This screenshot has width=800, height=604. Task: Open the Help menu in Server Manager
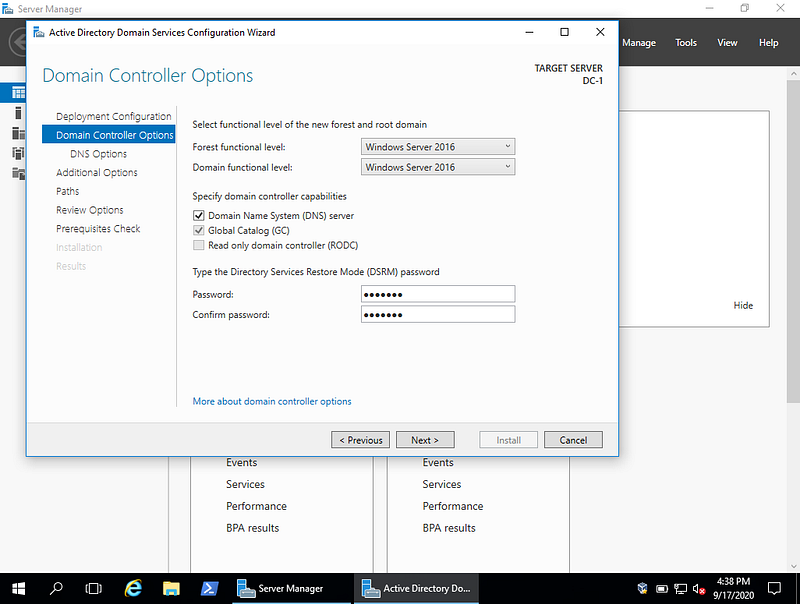[768, 43]
